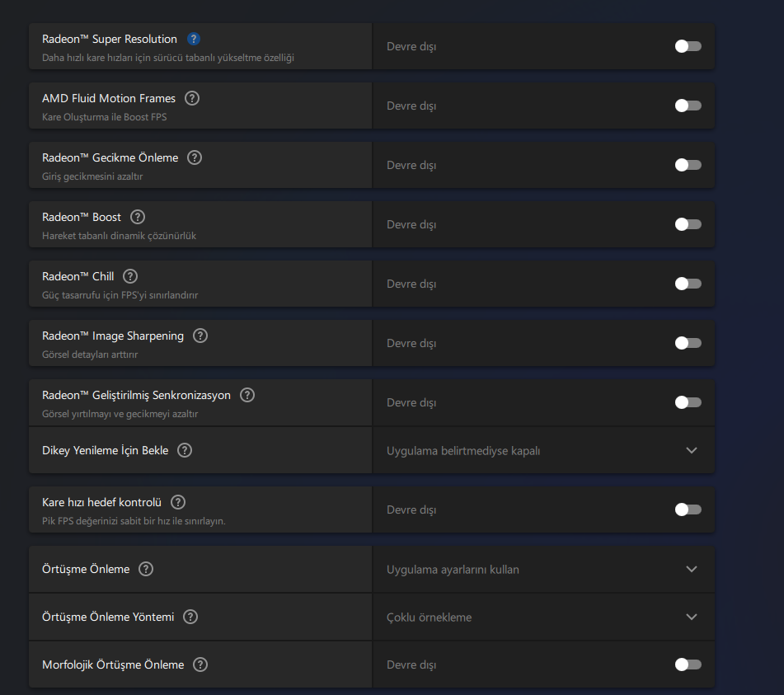Click the 'Radeon™ Boost' label
784x695 pixels.
pyautogui.click(x=82, y=217)
